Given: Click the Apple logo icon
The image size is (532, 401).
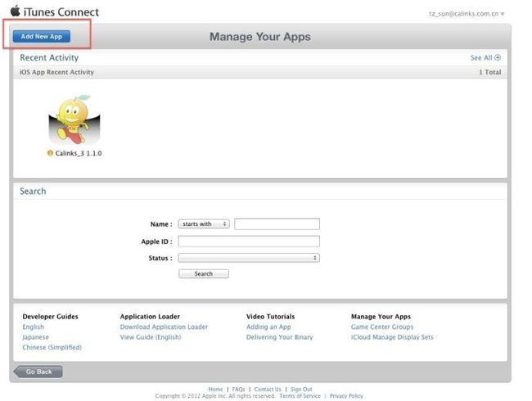Looking at the screenshot, I should [16, 11].
